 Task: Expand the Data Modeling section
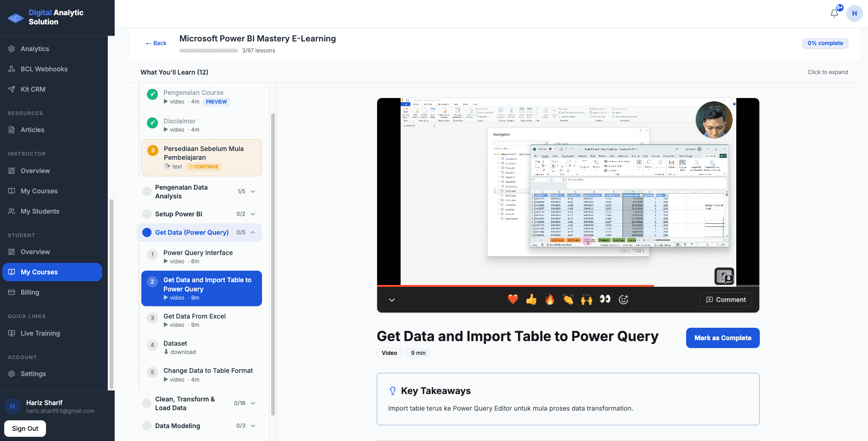(253, 426)
